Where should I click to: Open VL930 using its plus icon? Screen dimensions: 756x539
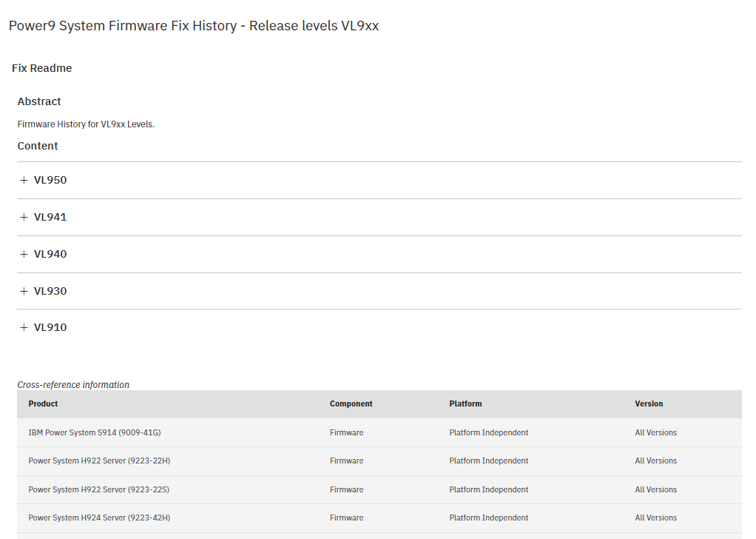point(24,291)
